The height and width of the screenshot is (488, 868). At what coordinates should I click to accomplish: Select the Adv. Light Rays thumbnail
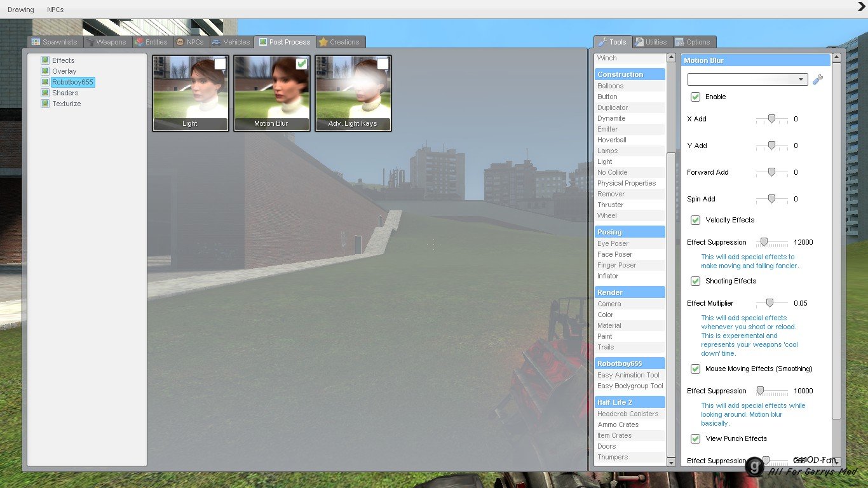(x=353, y=93)
